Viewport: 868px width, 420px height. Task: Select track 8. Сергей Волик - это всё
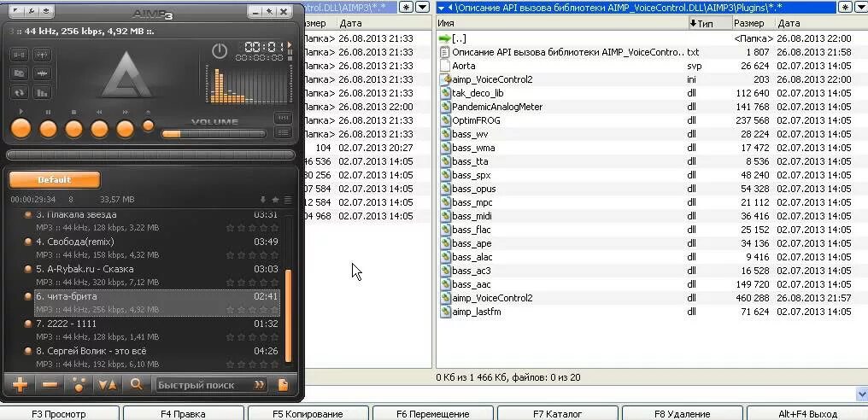click(x=157, y=357)
